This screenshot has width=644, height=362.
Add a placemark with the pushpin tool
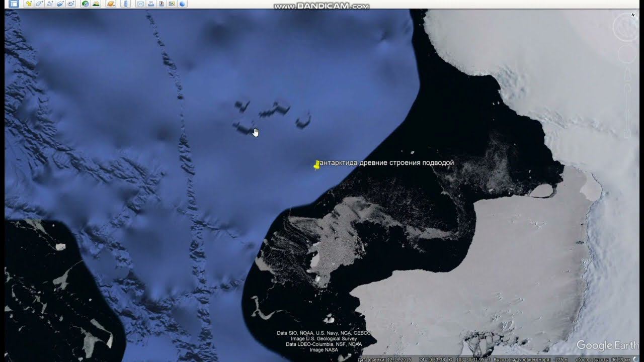coord(29,4)
